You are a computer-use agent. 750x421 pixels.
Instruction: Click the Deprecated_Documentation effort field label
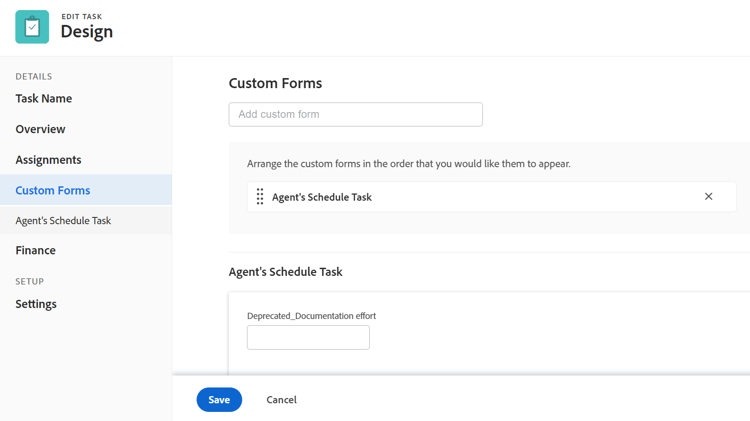pos(311,316)
